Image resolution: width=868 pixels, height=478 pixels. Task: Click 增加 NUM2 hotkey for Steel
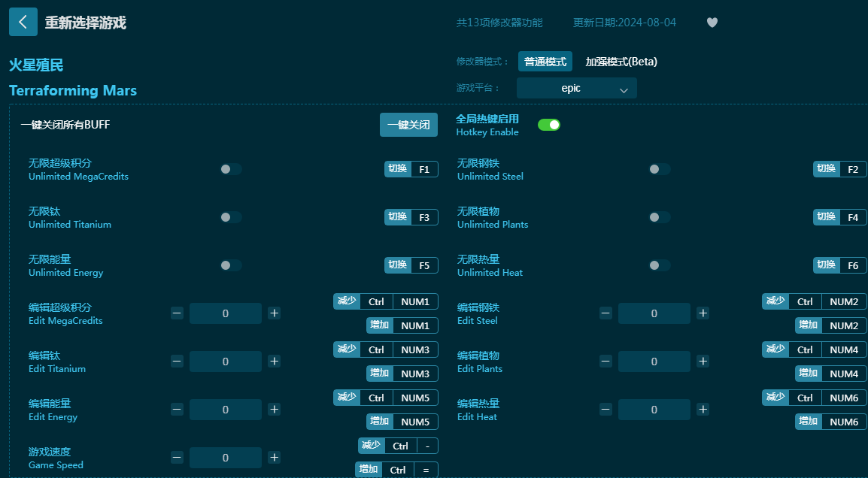(831, 325)
